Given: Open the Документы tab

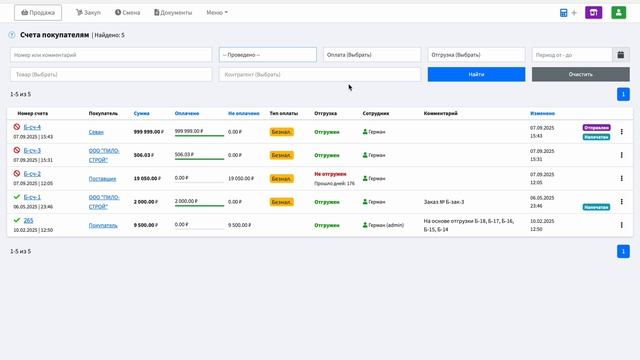Looking at the screenshot, I should click(173, 13).
